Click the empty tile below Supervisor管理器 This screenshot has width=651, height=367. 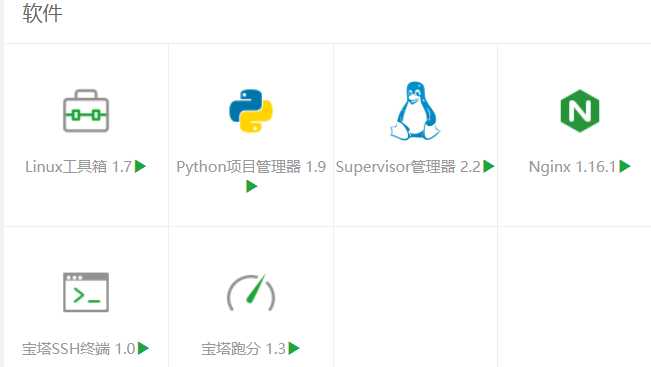coord(415,297)
